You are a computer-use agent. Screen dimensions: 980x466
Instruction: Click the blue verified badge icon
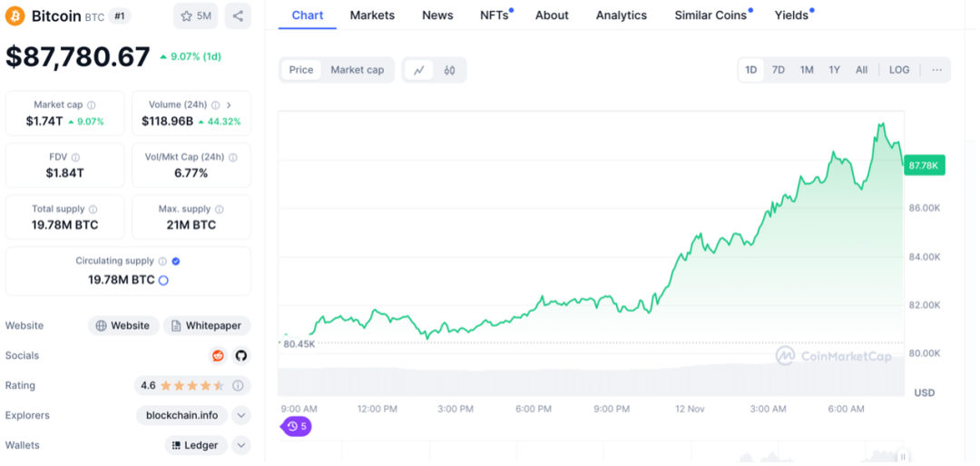[176, 262]
